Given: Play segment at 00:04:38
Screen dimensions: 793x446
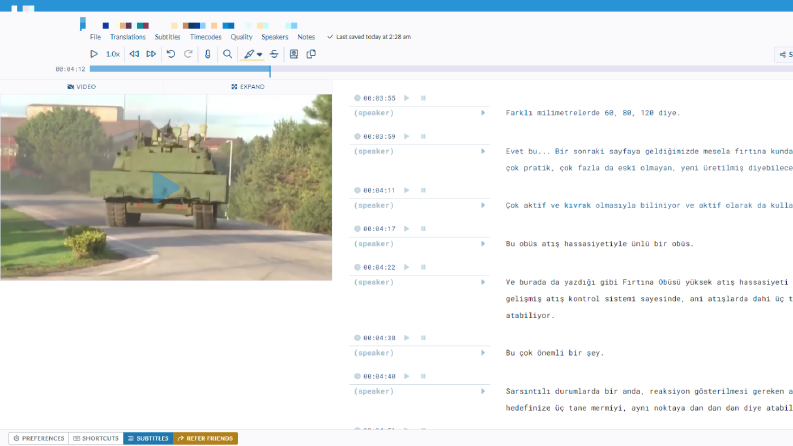Looking at the screenshot, I should tap(406, 338).
